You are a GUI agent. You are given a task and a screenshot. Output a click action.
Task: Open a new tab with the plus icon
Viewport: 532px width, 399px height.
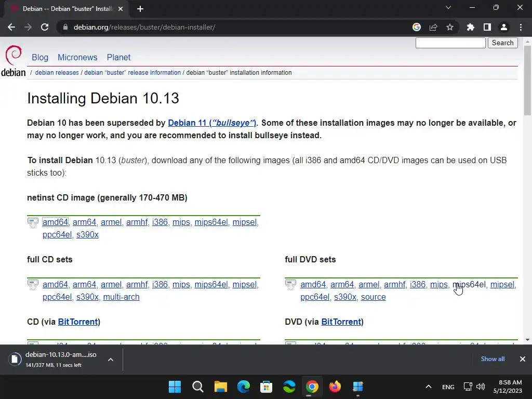[140, 9]
